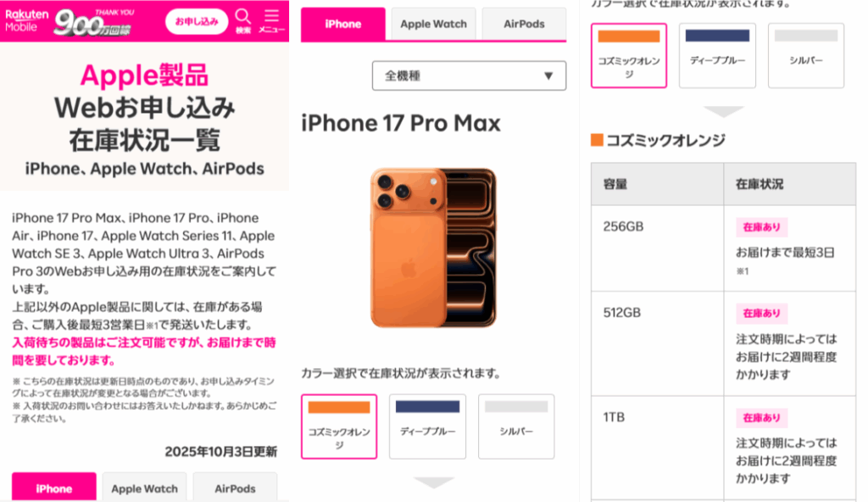Click the down arrow below right-panel color options
Image resolution: width=868 pixels, height=502 pixels.
pos(724,111)
